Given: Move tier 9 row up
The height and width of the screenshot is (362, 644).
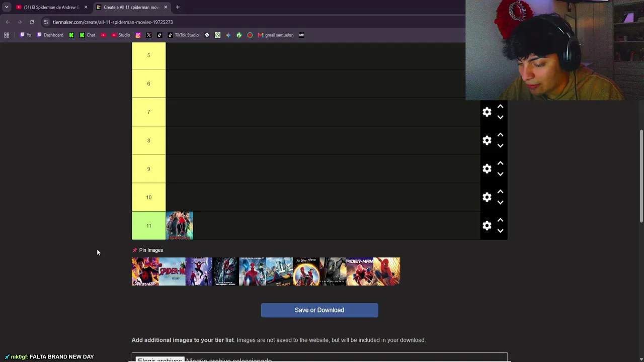Looking at the screenshot, I should click(x=500, y=163).
